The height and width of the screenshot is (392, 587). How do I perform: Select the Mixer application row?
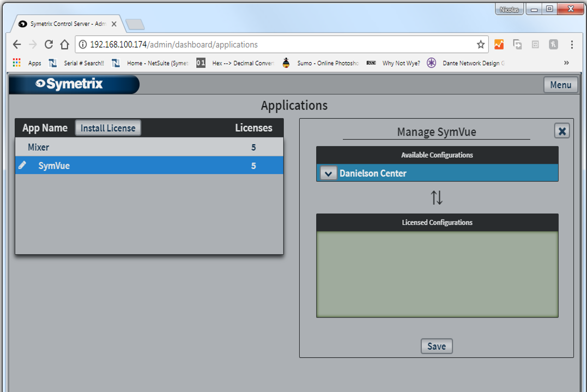click(x=149, y=147)
